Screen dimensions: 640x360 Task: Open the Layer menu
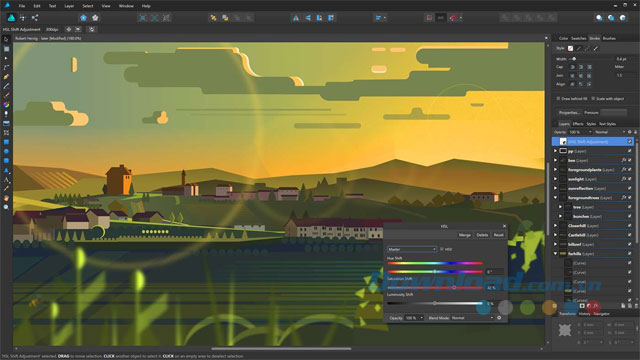coord(69,6)
